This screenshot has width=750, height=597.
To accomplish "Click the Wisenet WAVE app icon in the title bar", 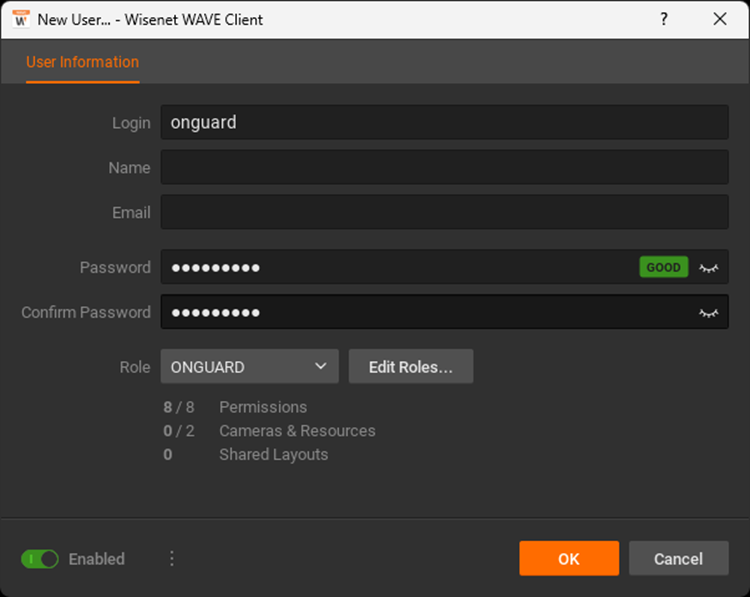I will point(21,20).
